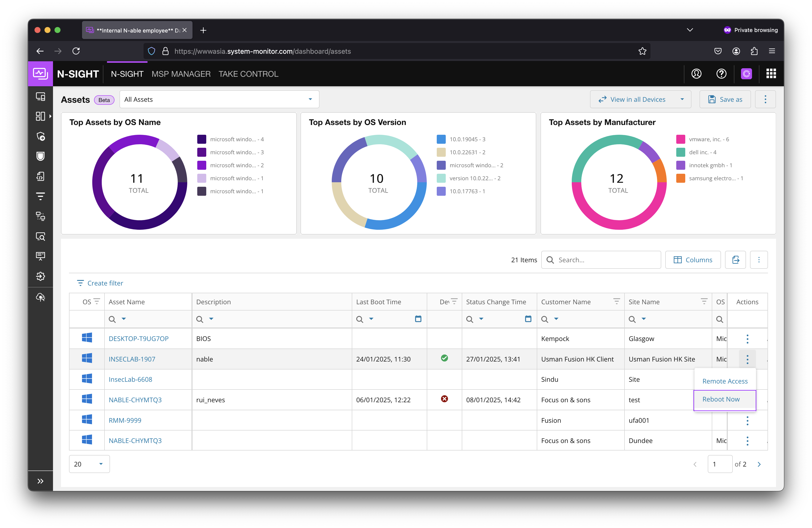812x528 pixels.
Task: Click the Create filter button
Action: pyautogui.click(x=99, y=283)
